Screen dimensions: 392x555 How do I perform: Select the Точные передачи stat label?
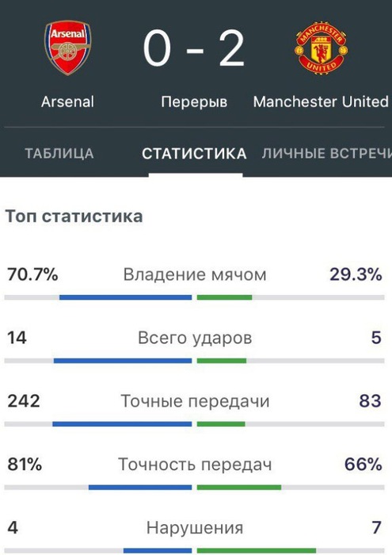point(195,401)
